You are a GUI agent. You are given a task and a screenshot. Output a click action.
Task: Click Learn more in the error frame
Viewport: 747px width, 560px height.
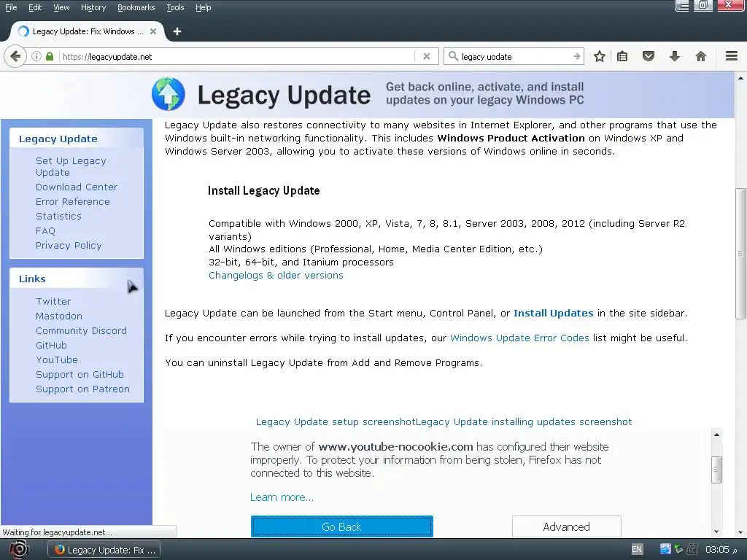[282, 497]
